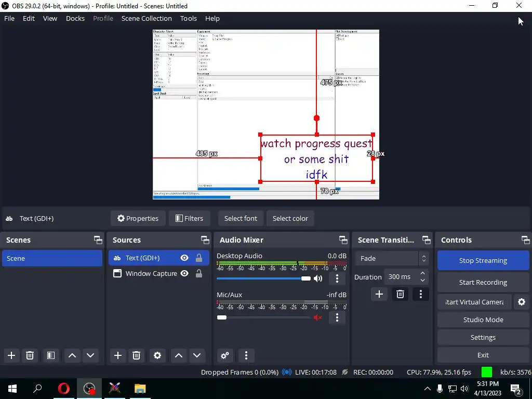
Task: Open the Tools menu
Action: click(x=188, y=18)
